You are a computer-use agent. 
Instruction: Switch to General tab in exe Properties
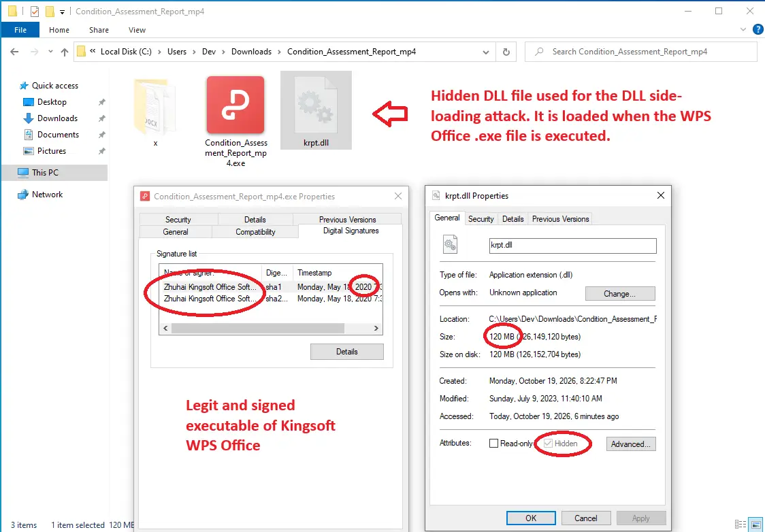176,231
